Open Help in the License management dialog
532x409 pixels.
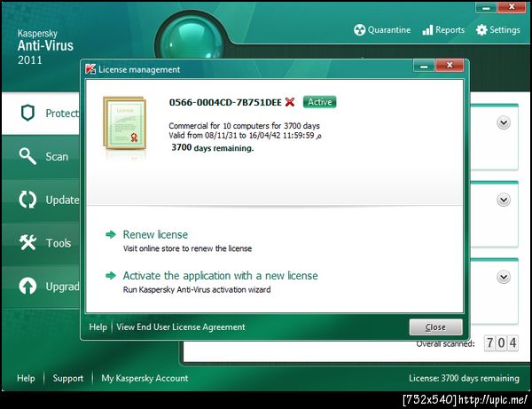tap(98, 326)
